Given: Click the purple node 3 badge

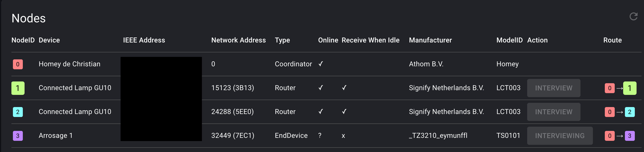Looking at the screenshot, I should [18, 135].
